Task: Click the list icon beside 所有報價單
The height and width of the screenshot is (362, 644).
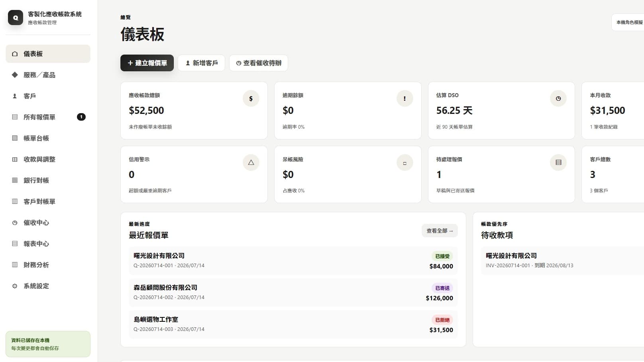Action: click(15, 117)
